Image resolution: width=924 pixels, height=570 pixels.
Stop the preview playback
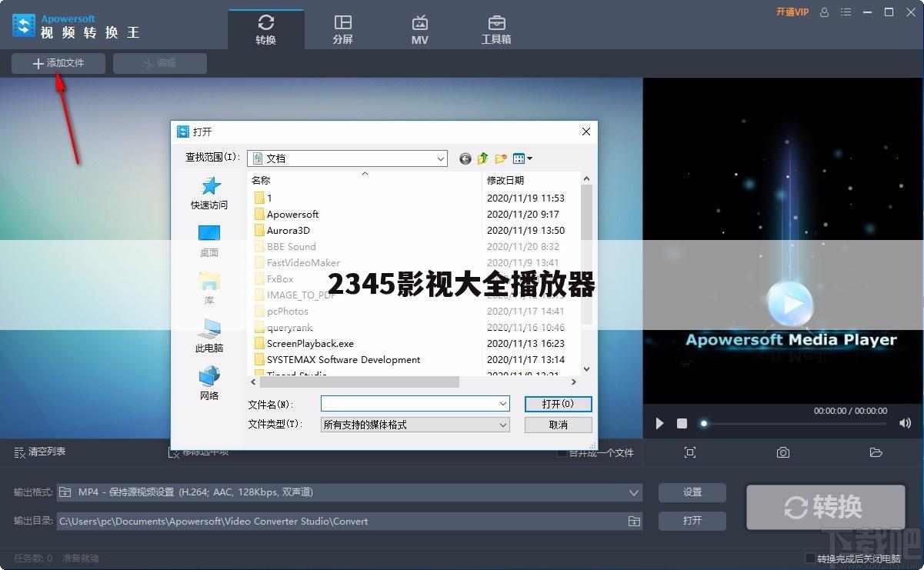(x=682, y=424)
